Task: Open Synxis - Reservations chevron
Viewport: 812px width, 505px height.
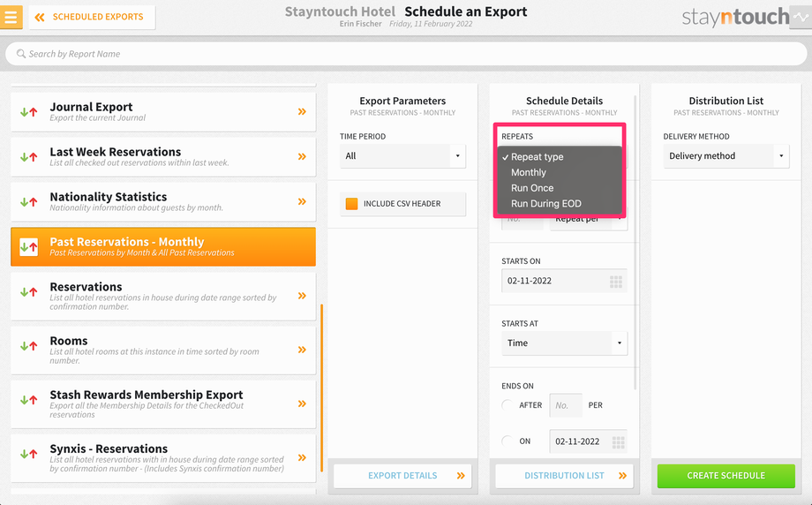Action: [302, 457]
